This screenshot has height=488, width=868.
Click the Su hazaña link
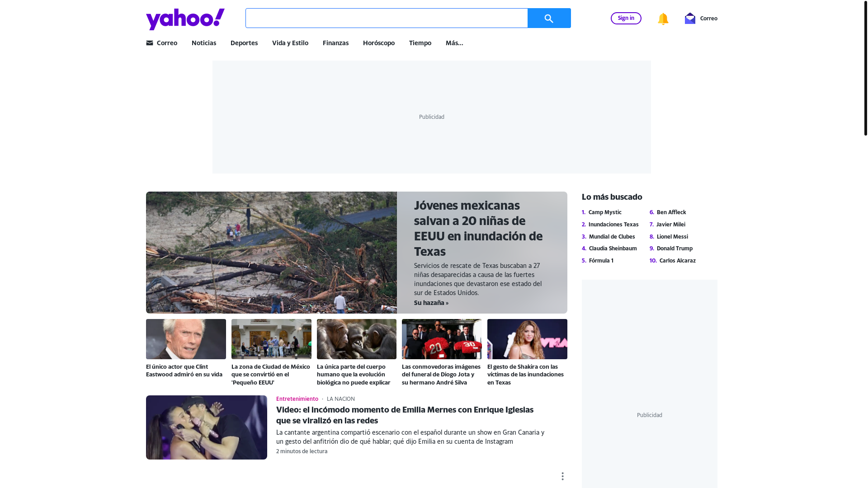pyautogui.click(x=431, y=303)
